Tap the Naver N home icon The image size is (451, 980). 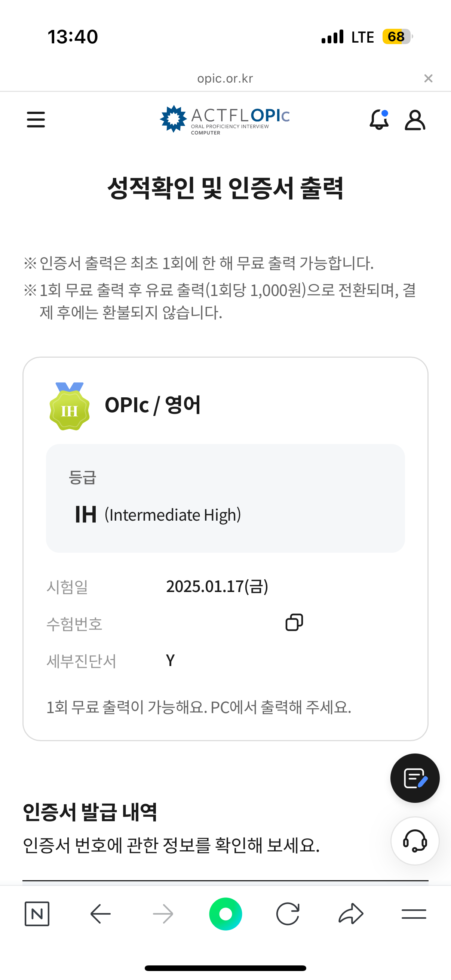37,913
